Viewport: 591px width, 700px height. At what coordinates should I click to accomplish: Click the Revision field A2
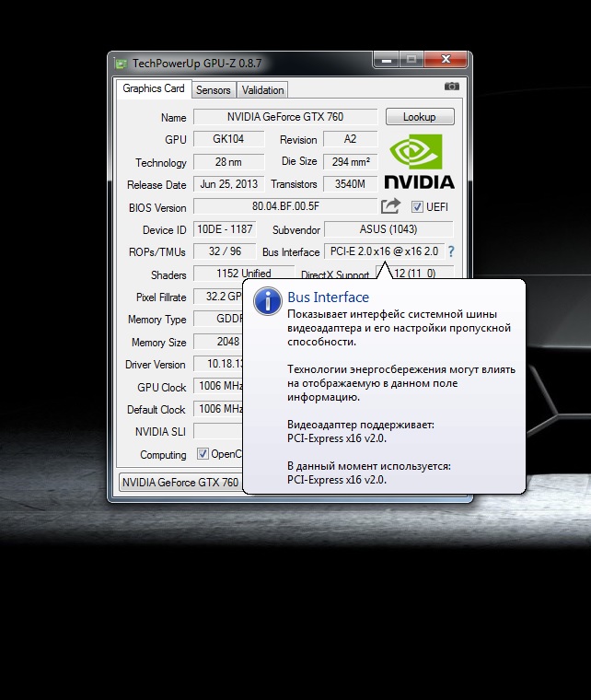350,139
